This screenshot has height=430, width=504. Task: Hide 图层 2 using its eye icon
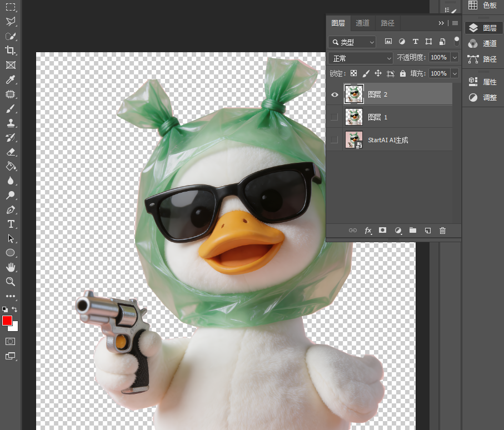pos(335,94)
